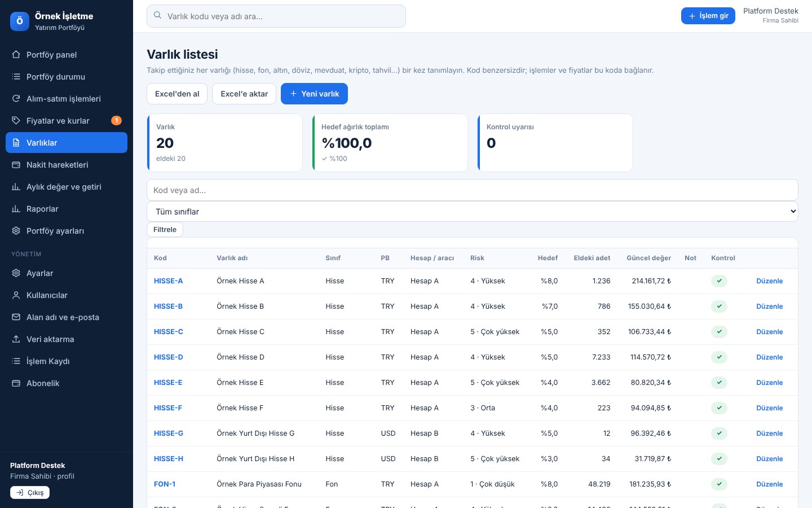Click the green check badge for HISSE-A

(x=719, y=281)
